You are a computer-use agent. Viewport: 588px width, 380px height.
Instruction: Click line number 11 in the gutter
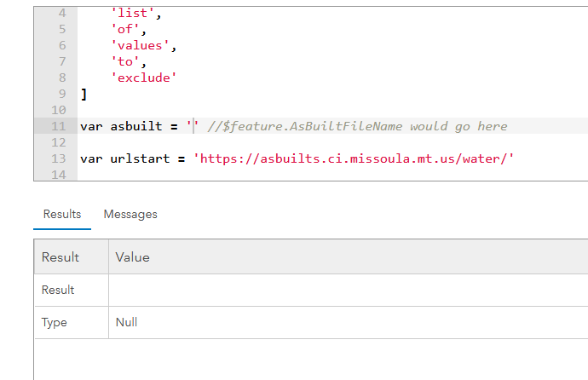point(59,126)
